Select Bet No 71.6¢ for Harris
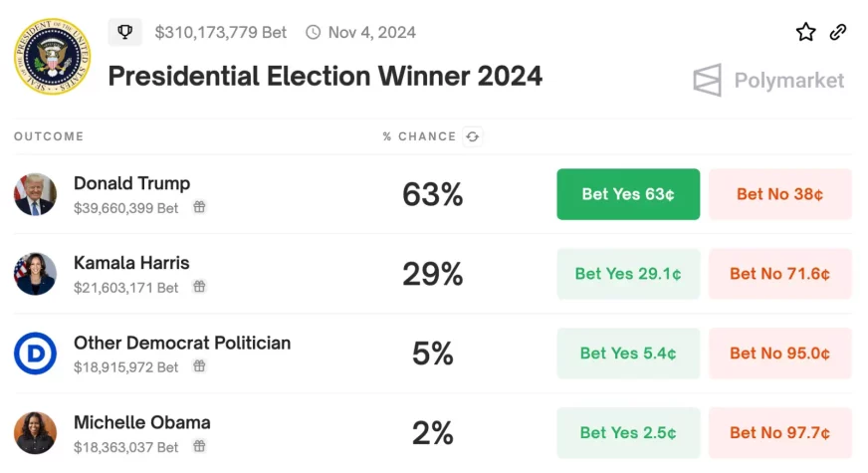868x473 pixels. click(779, 274)
